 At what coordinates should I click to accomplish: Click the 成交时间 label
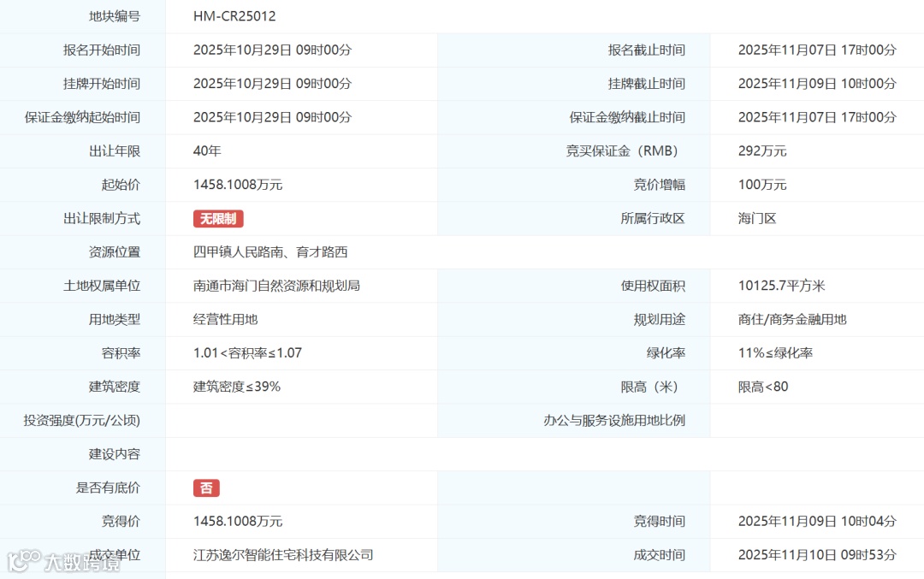[660, 555]
